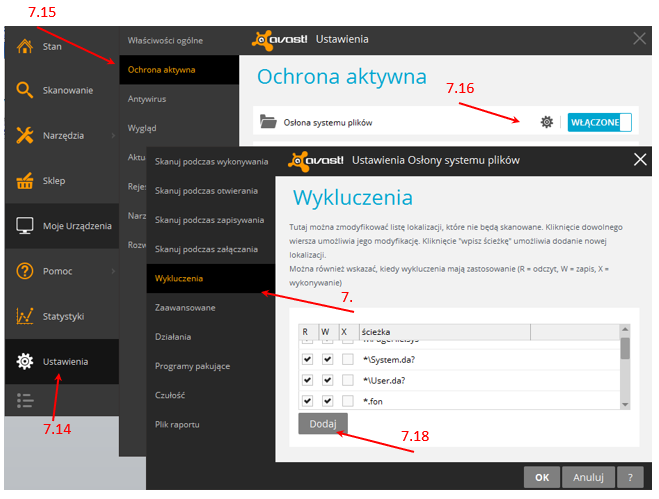This screenshot has height=499, width=659.
Task: Open the Pomoc question mark icon
Action: tap(24, 271)
